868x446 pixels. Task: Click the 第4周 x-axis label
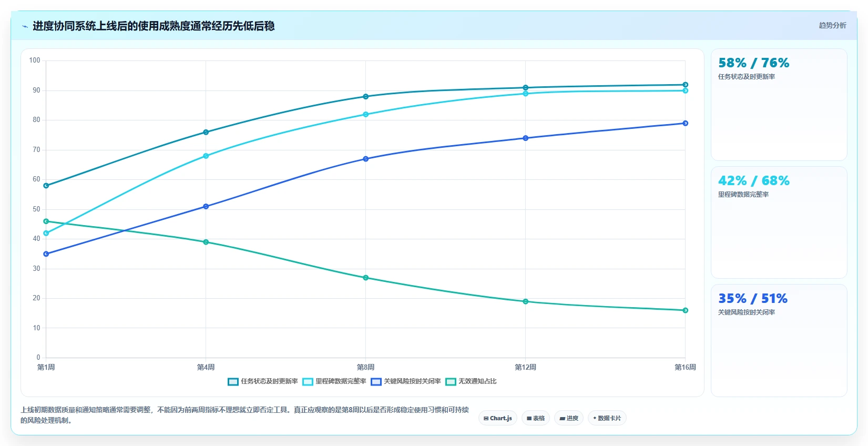click(x=206, y=367)
